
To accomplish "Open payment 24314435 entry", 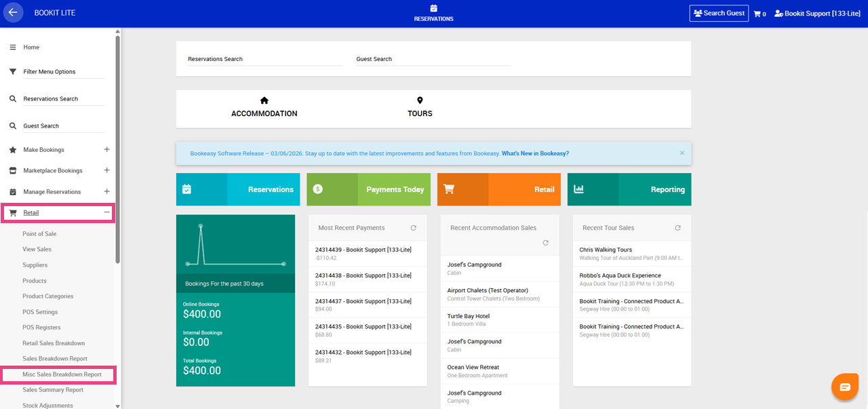I will (368, 331).
